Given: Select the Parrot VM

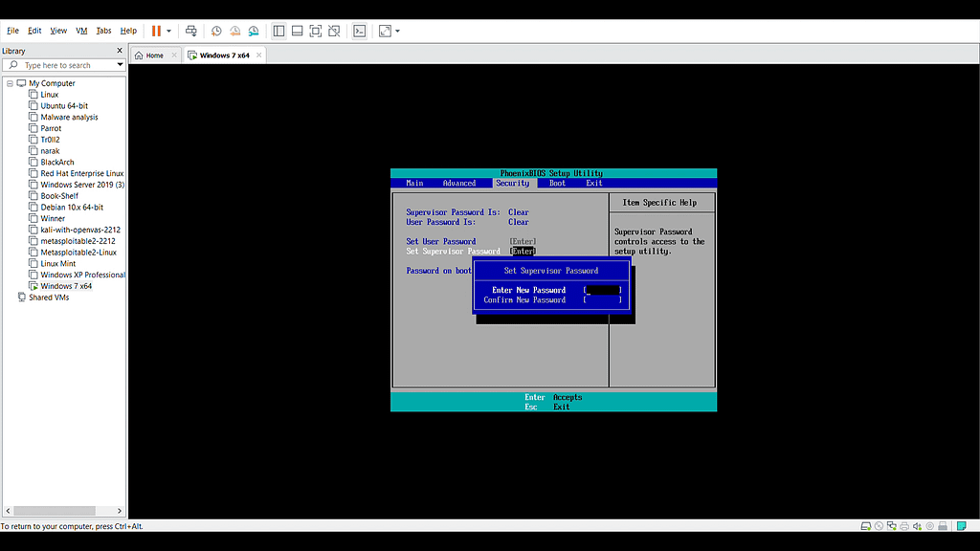Looking at the screenshot, I should (52, 128).
